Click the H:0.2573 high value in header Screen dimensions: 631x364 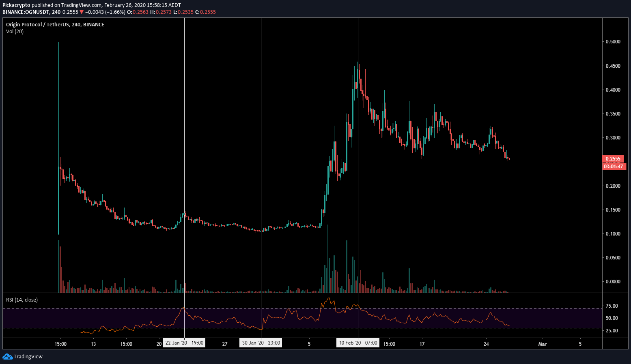click(x=161, y=12)
